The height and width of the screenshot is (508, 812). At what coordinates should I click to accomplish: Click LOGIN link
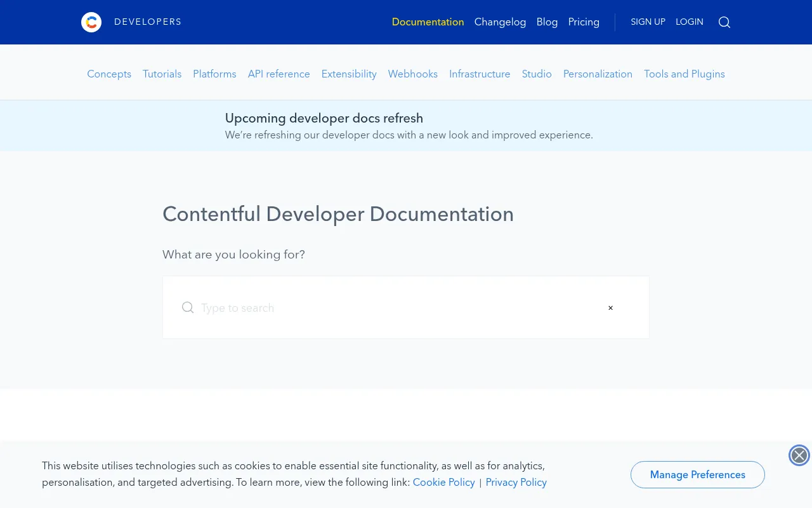[x=690, y=22]
